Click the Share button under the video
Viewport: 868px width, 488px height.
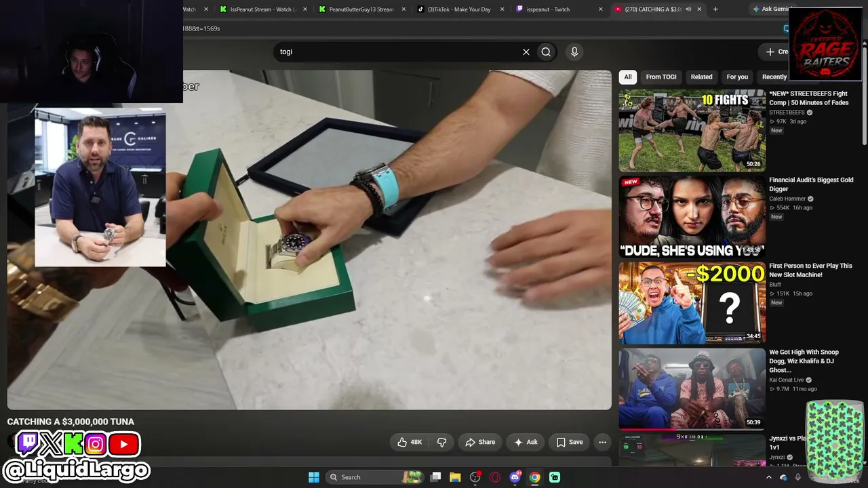480,442
